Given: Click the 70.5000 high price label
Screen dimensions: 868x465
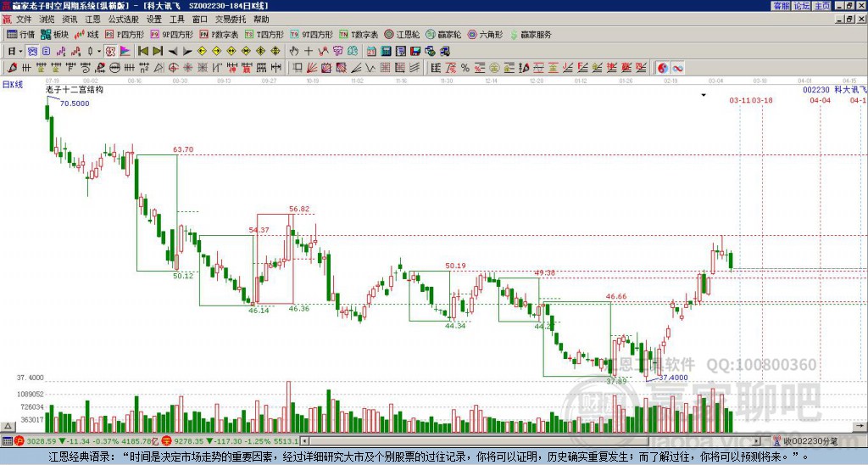Looking at the screenshot, I should click(x=75, y=104).
